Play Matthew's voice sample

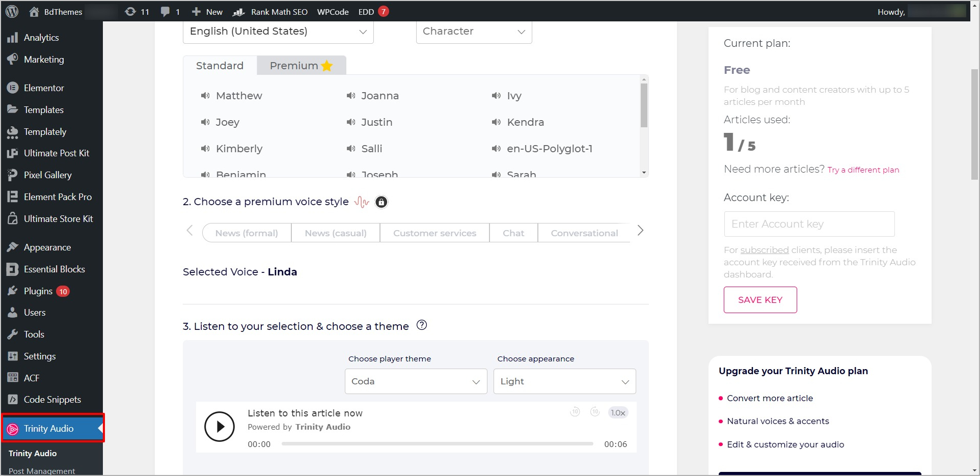click(x=205, y=96)
